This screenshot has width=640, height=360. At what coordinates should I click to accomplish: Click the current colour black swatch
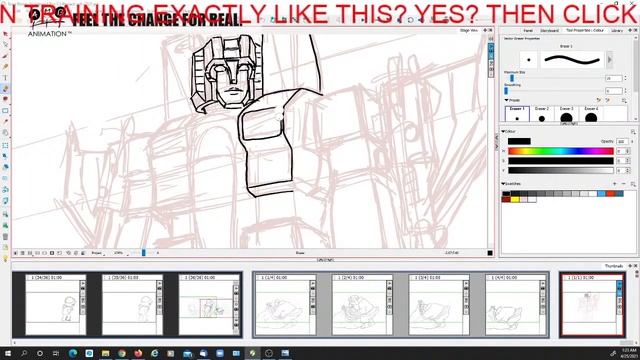click(x=519, y=141)
